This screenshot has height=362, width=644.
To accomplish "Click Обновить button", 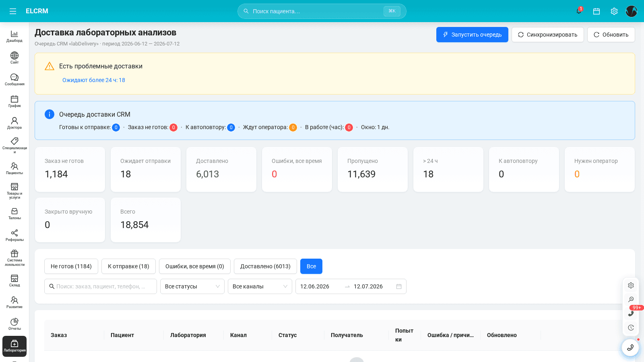I will (611, 35).
